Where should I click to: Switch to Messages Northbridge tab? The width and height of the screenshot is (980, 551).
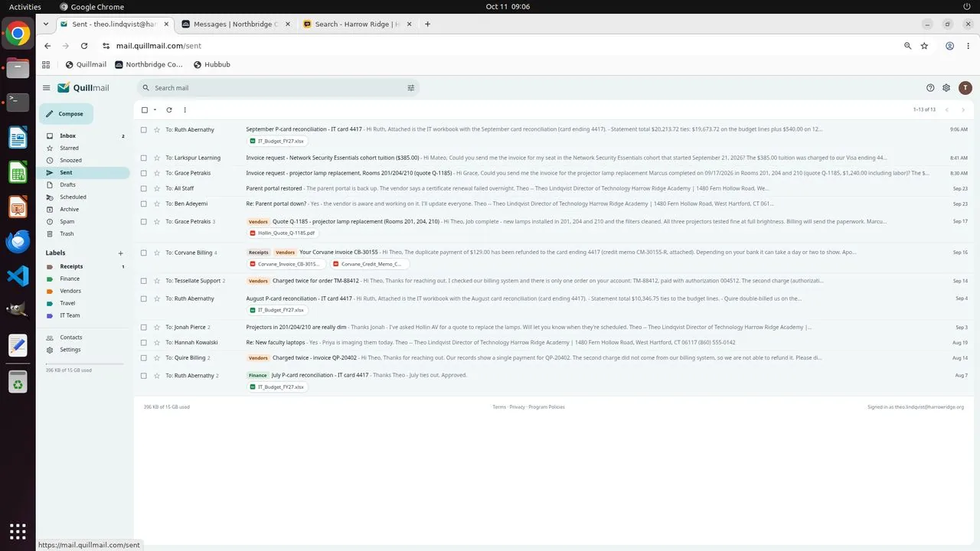pyautogui.click(x=236, y=24)
